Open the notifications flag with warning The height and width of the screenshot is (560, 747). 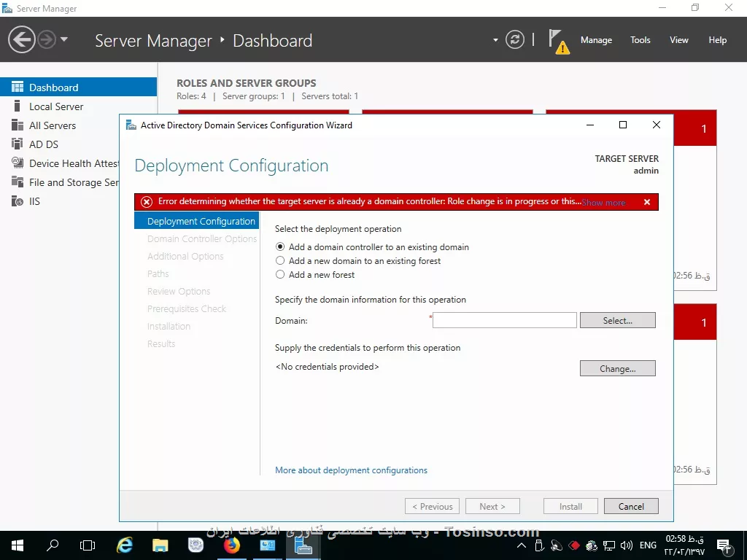(558, 42)
